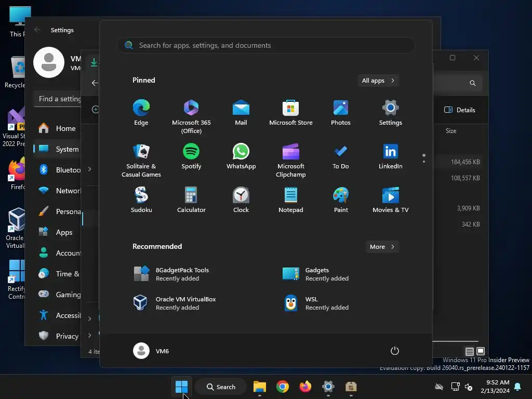Image resolution: width=532 pixels, height=399 pixels.
Task: Launch Movies & TV
Action: pos(391,200)
